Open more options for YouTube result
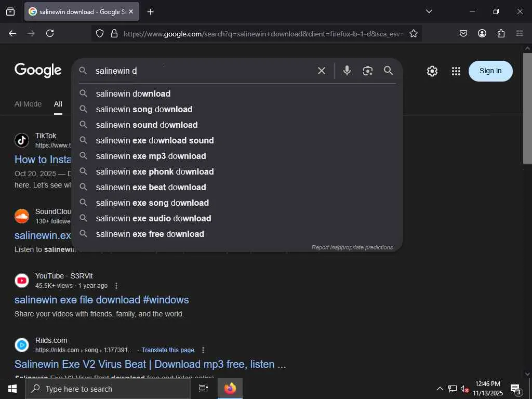This screenshot has width=532, height=399. pos(116,286)
